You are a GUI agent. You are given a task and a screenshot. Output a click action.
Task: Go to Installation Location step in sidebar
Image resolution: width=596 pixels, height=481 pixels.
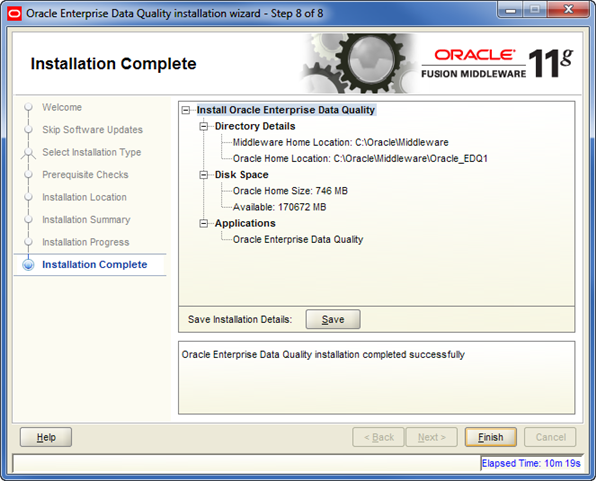[84, 197]
